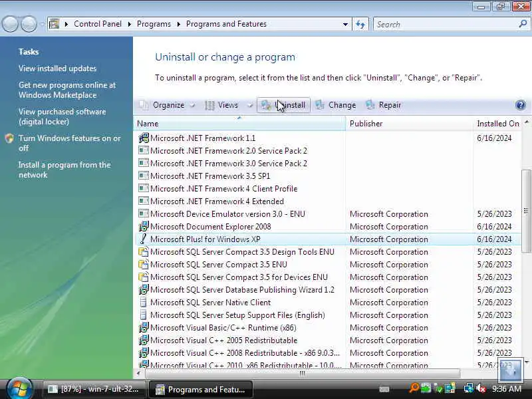Open View installed updates

pos(57,68)
